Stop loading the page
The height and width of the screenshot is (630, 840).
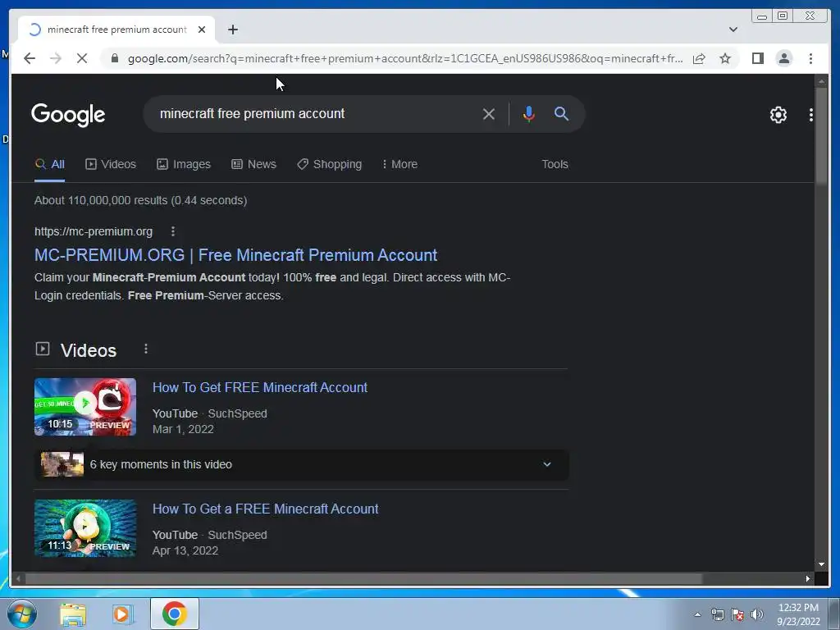tap(82, 58)
